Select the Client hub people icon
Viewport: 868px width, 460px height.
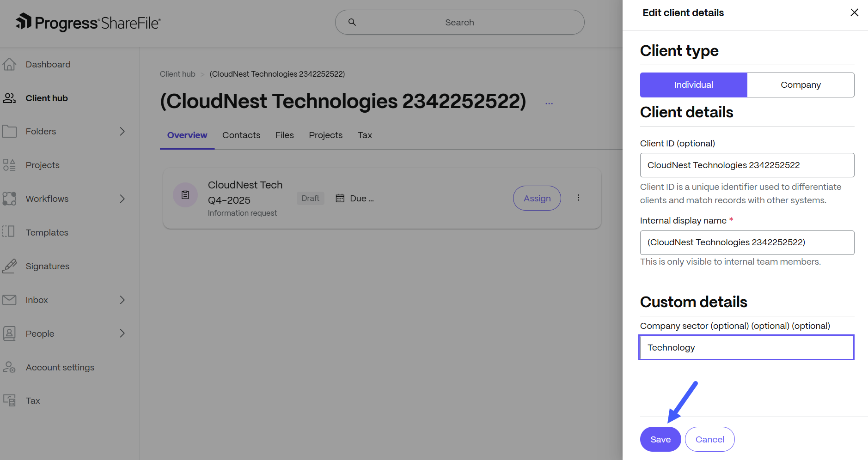point(9,98)
